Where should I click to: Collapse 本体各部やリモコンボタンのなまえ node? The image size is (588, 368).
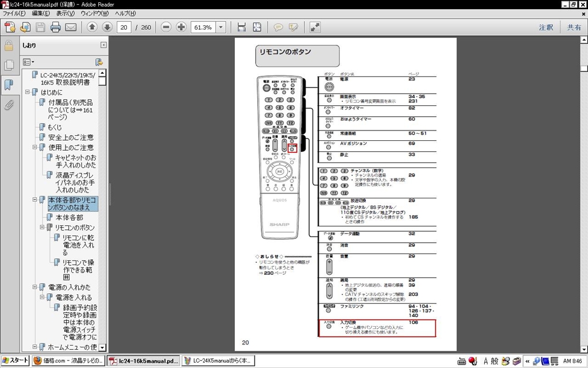coord(35,200)
